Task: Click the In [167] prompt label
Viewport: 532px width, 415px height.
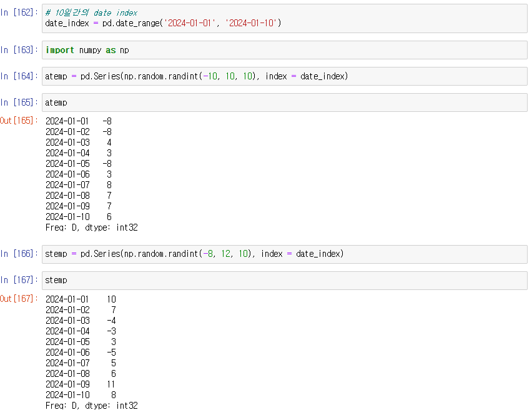Action: click(x=19, y=280)
